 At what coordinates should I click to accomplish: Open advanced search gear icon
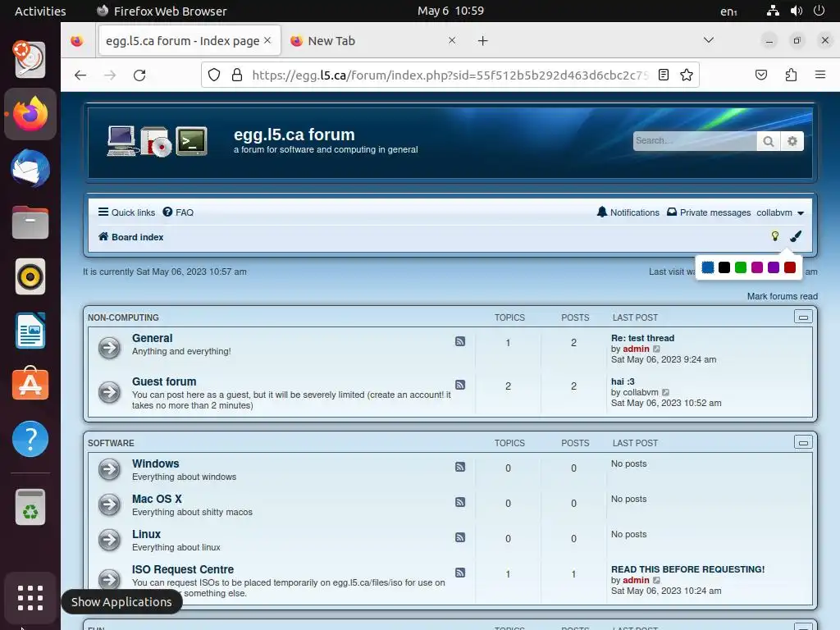792,141
